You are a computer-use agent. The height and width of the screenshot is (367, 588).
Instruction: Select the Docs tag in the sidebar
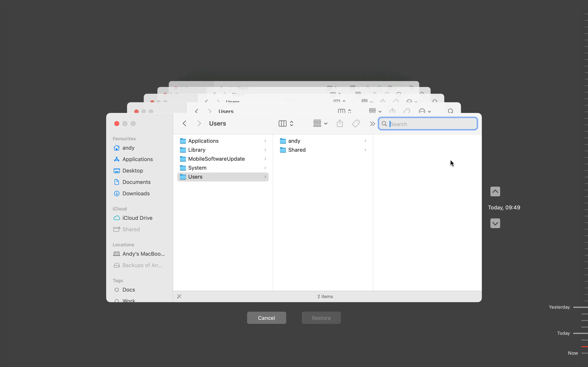tap(129, 290)
